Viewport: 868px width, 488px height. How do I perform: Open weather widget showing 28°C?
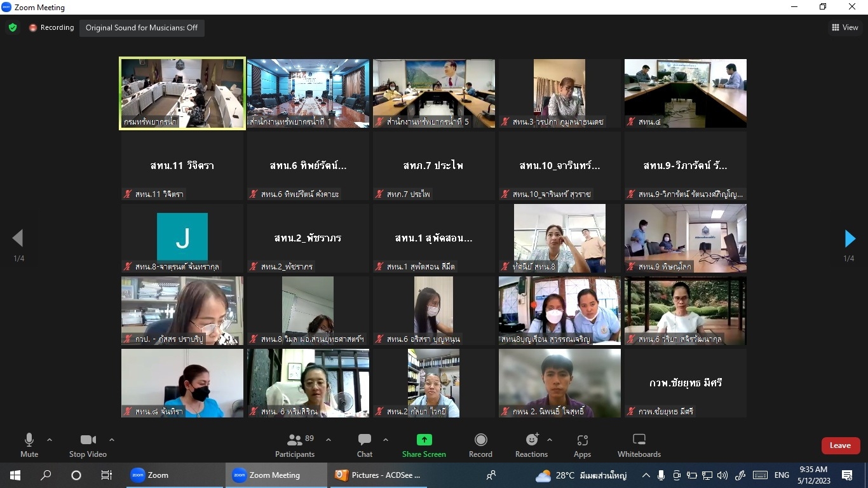click(581, 475)
